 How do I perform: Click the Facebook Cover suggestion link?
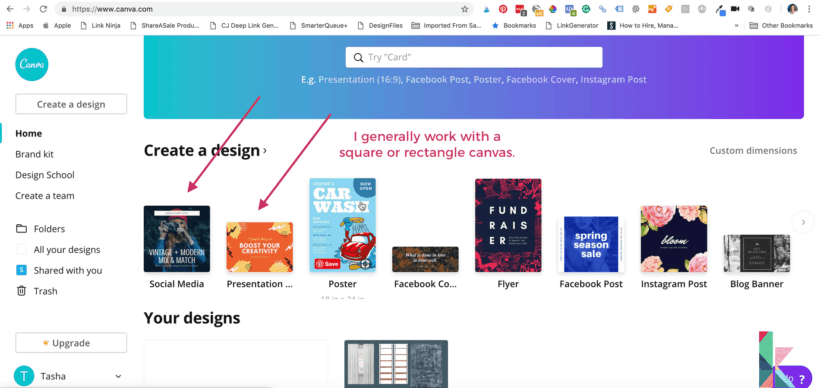pyautogui.click(x=541, y=79)
